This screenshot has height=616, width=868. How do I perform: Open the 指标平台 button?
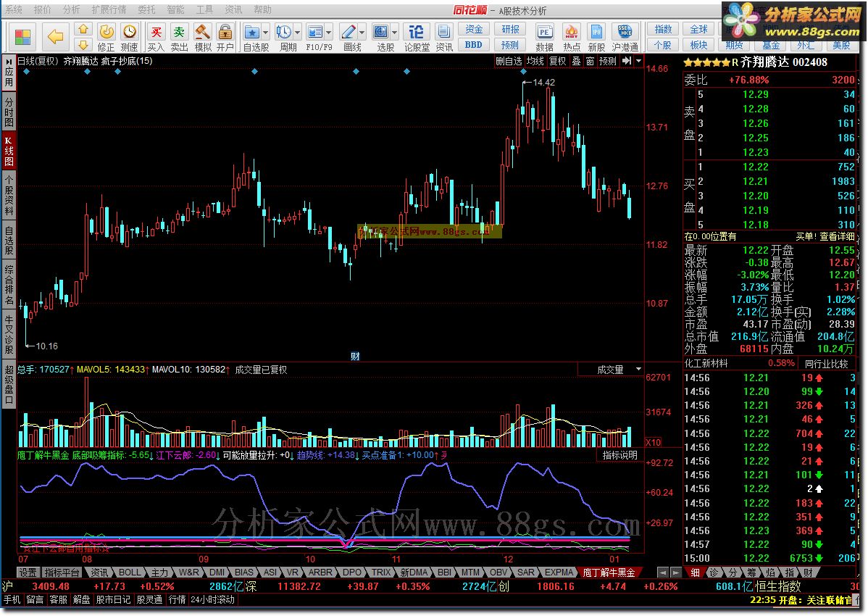coord(62,573)
